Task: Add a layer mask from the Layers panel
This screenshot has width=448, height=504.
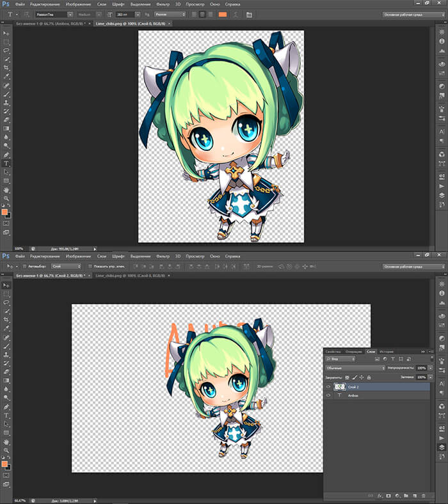Action: [388, 496]
